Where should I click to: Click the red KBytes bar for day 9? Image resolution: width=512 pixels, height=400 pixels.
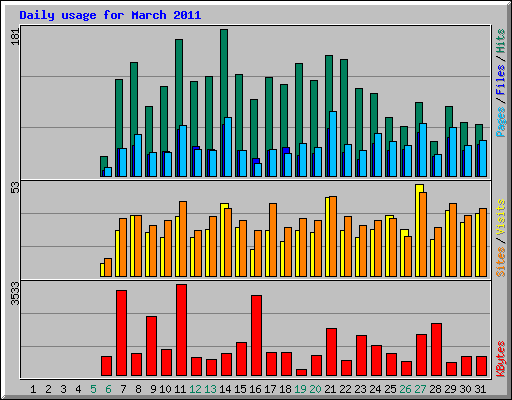point(152,346)
